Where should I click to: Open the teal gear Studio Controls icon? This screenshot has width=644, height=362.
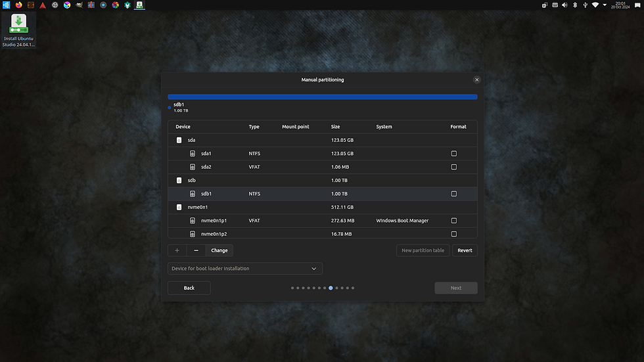127,5
